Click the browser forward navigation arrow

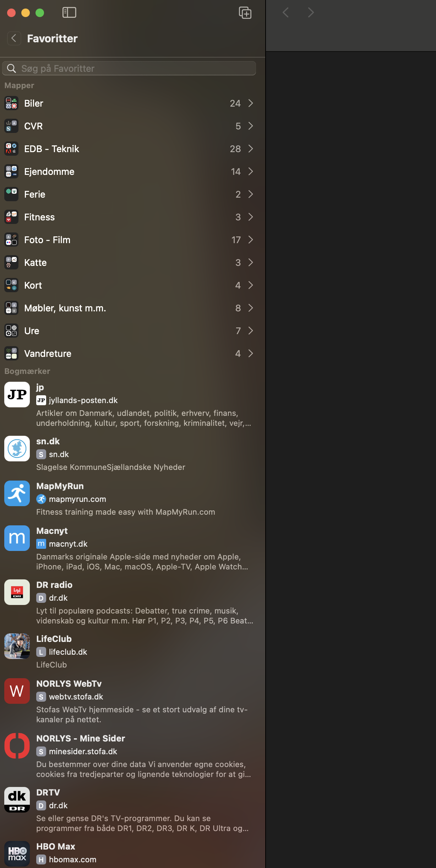pos(311,13)
